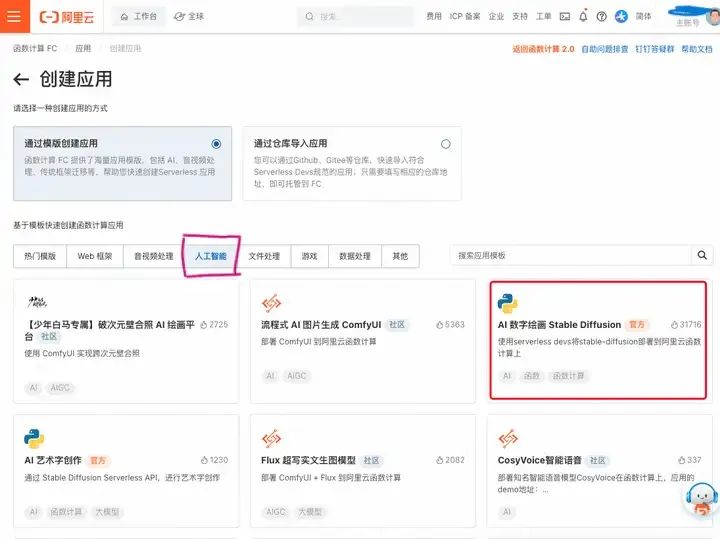Switch to the 热门模版 tab
Screen dimensions: 720x539
tap(40, 256)
